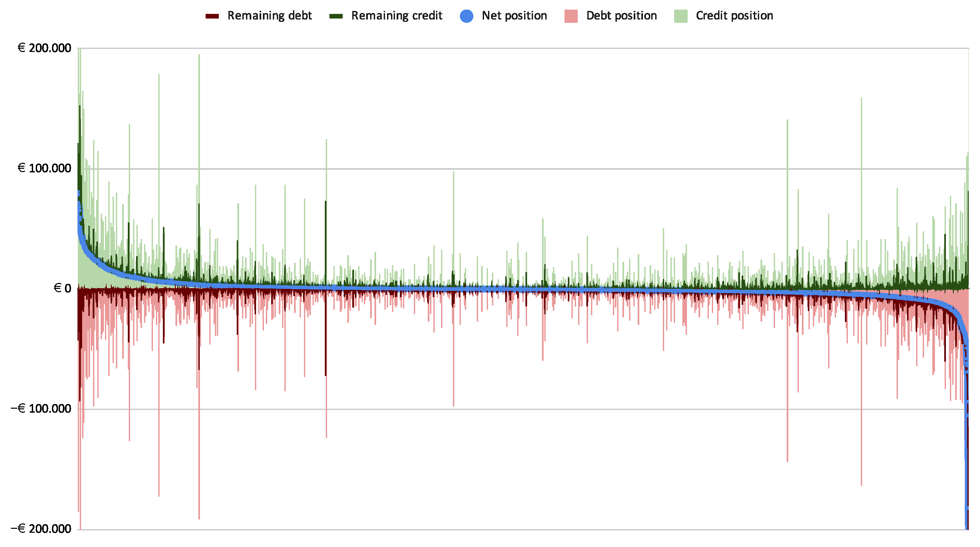This screenshot has height=547, width=980.
Task: Click the € 100.000 horizontal gridline
Action: pos(571,169)
